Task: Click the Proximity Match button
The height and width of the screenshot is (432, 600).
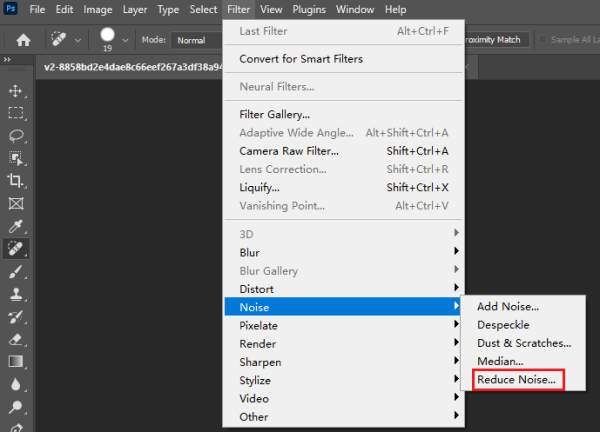Action: (x=496, y=40)
